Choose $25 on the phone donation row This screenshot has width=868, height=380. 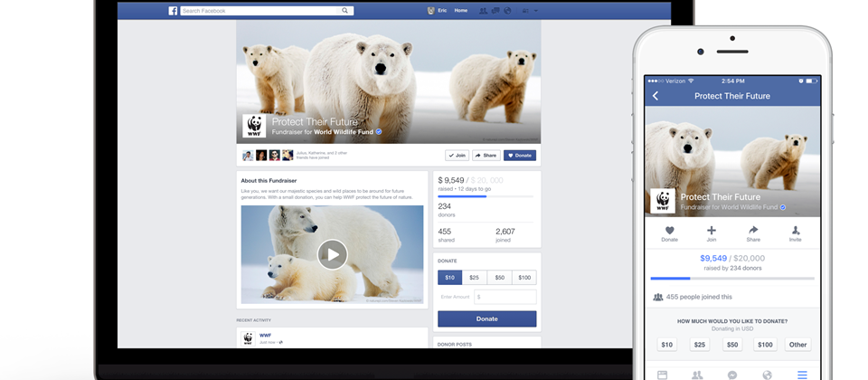point(700,345)
